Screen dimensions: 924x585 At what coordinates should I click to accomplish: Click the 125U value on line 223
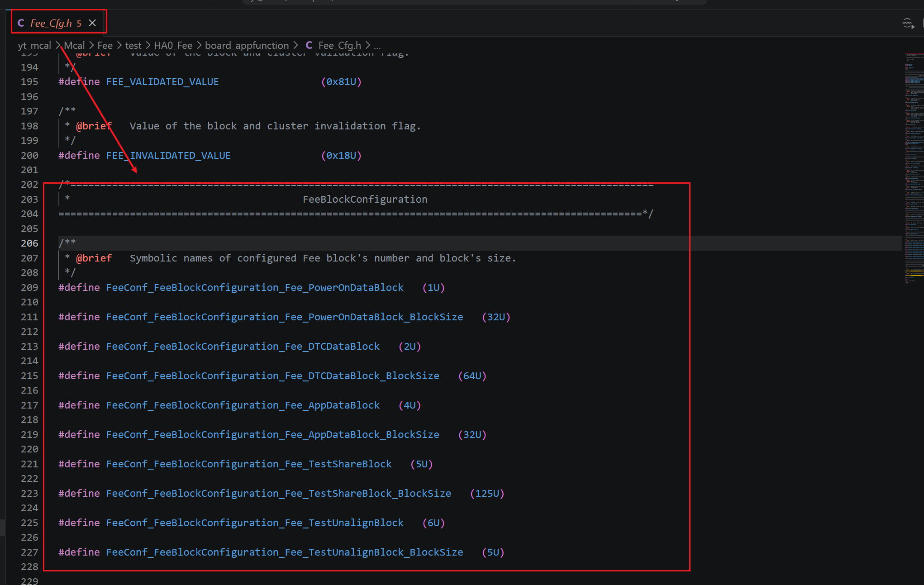[487, 494]
